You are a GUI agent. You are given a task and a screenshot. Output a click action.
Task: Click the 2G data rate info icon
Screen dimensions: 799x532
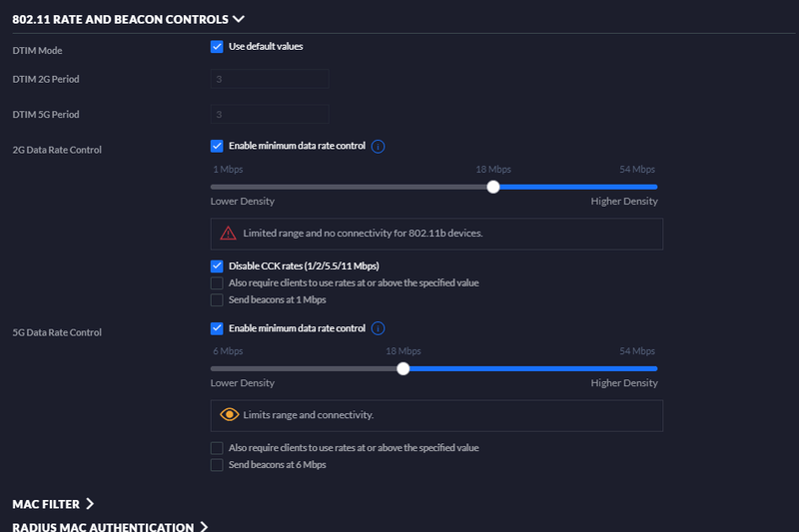point(379,147)
